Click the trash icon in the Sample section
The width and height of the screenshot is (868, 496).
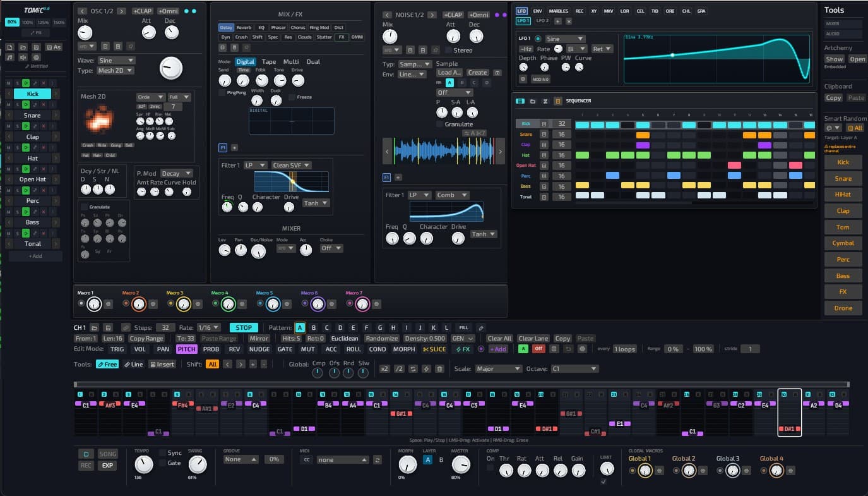497,73
